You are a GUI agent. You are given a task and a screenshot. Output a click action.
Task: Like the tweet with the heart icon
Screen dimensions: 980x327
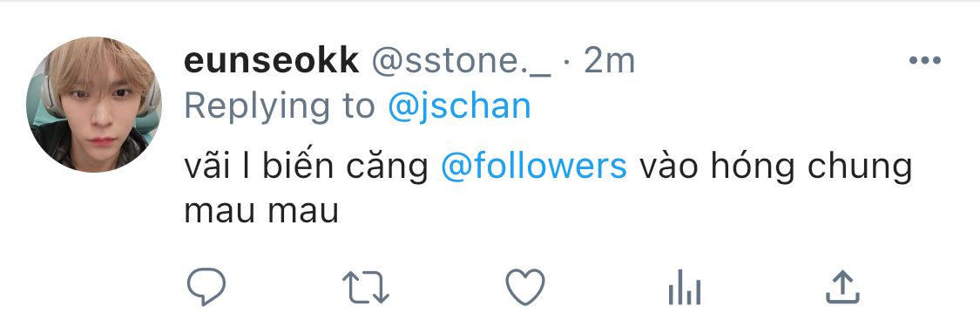[x=525, y=286]
